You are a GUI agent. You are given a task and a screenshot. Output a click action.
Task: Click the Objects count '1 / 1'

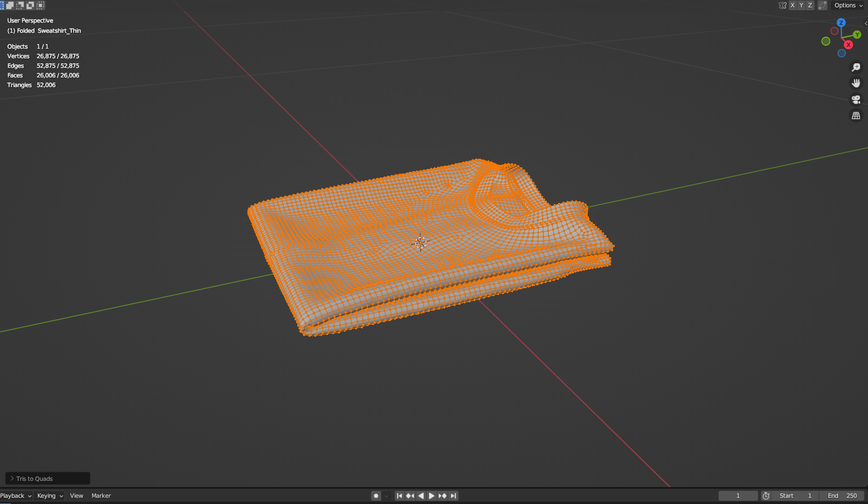pyautogui.click(x=42, y=46)
